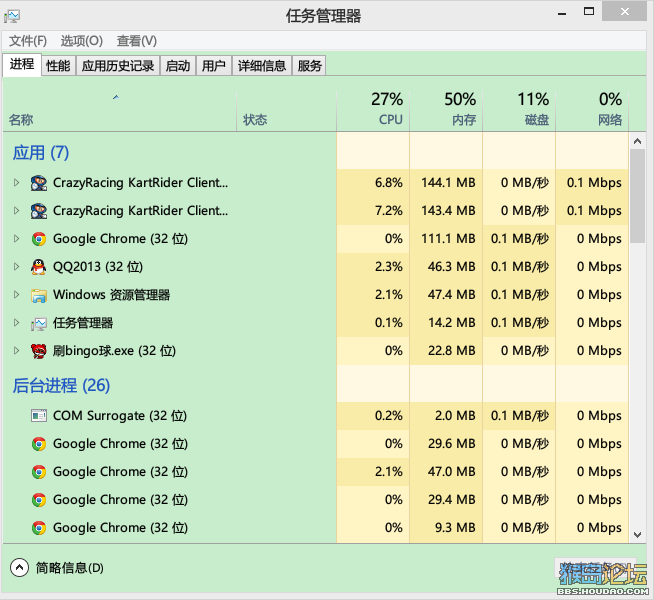Click the 2.0 MB memory cell
The width and height of the screenshot is (654, 600).
click(446, 416)
